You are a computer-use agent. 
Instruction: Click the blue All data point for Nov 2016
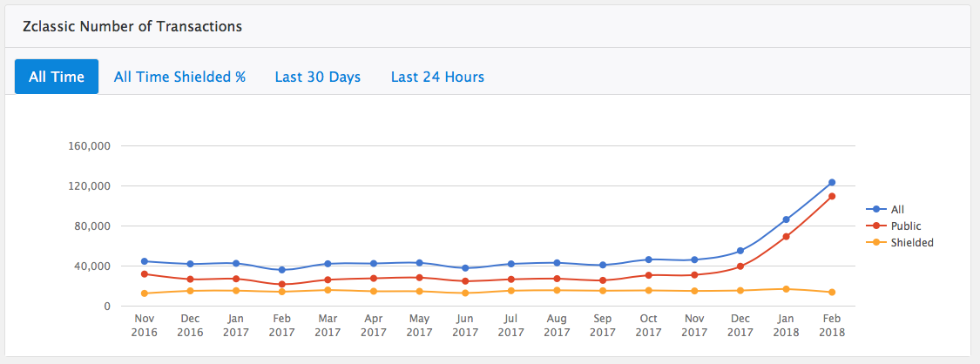tap(145, 261)
